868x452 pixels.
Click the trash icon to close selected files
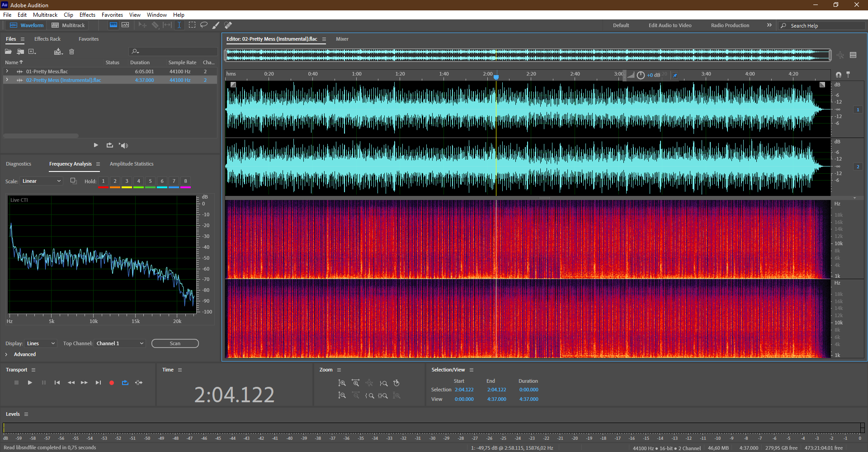[x=71, y=52]
